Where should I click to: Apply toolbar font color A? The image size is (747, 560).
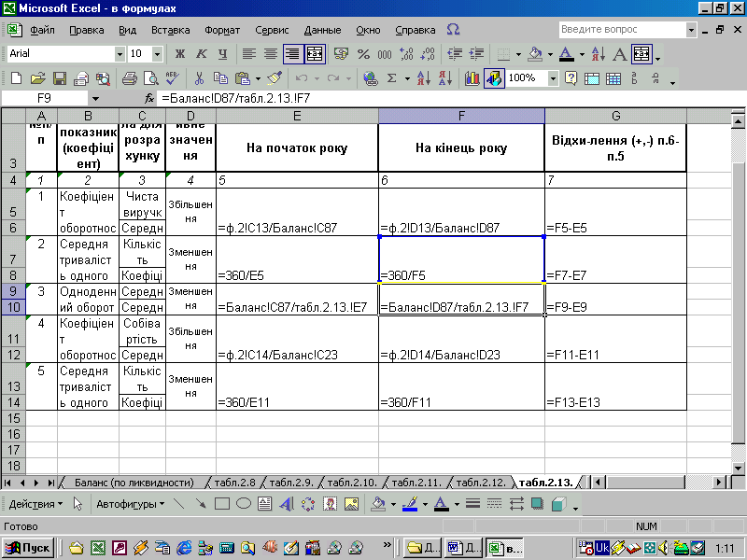click(567, 54)
